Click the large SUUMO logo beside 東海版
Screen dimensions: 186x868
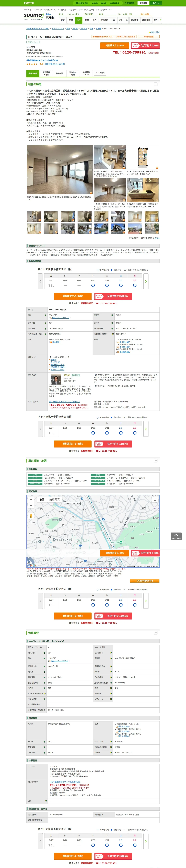pyautogui.click(x=34, y=16)
